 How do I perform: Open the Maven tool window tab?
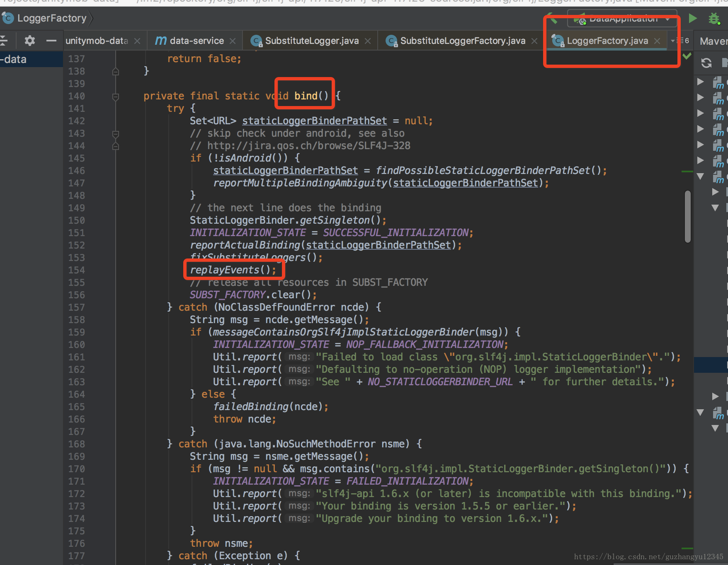click(713, 41)
